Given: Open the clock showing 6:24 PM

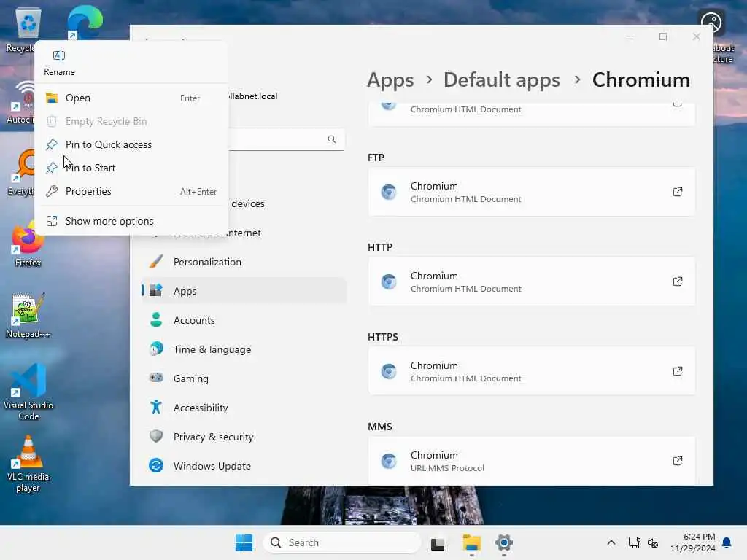Looking at the screenshot, I should point(693,542).
